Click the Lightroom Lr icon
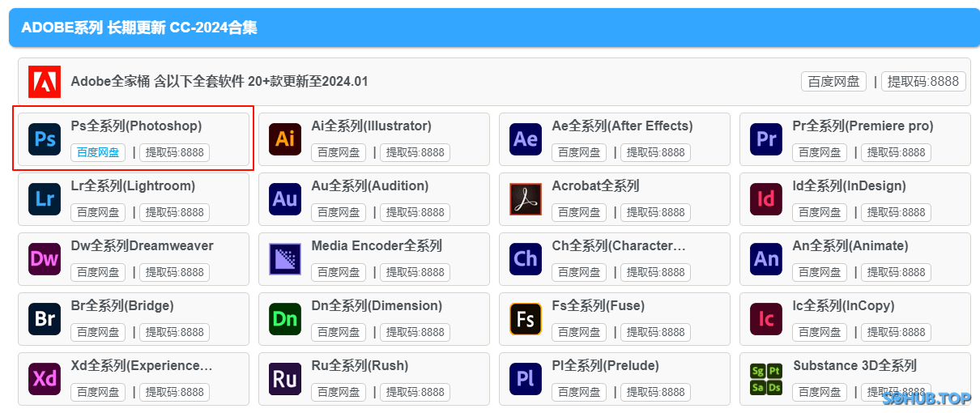This screenshot has height=413, width=980. (x=45, y=199)
